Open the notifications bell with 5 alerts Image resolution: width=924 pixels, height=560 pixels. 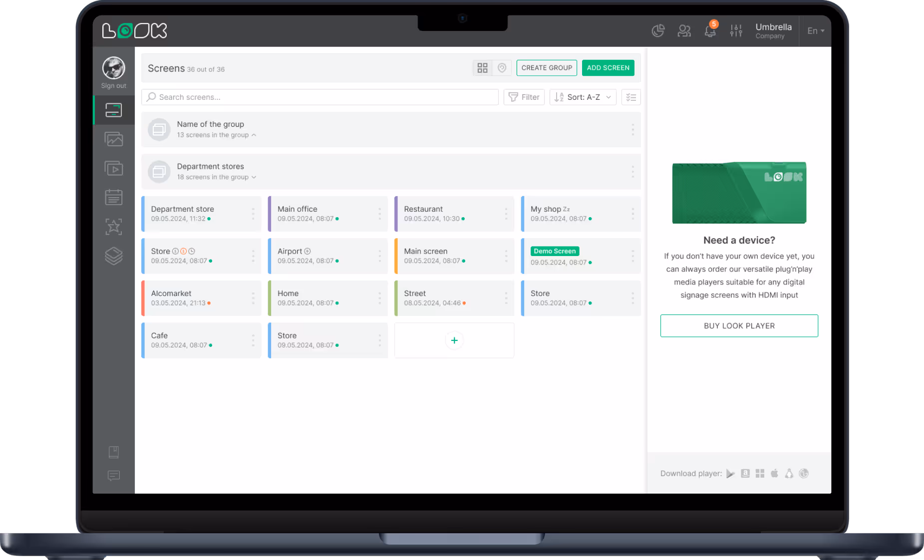(x=710, y=31)
